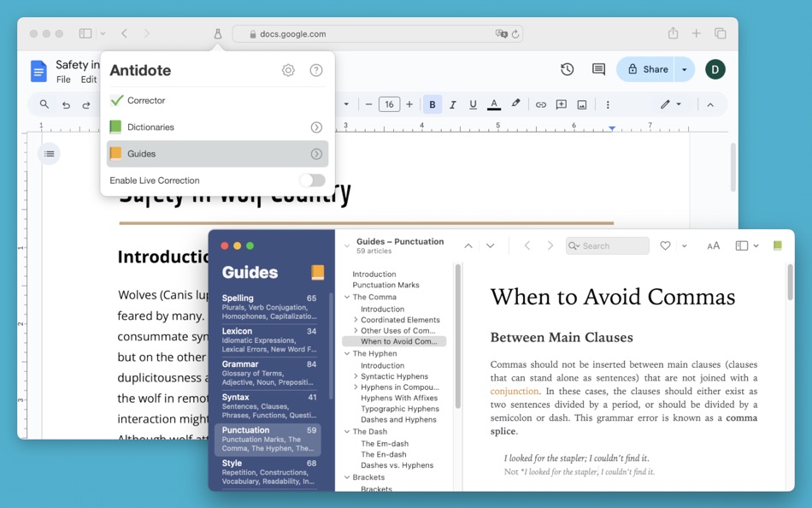Collapse The Dash tree section
The image size is (812, 508).
pyautogui.click(x=347, y=431)
